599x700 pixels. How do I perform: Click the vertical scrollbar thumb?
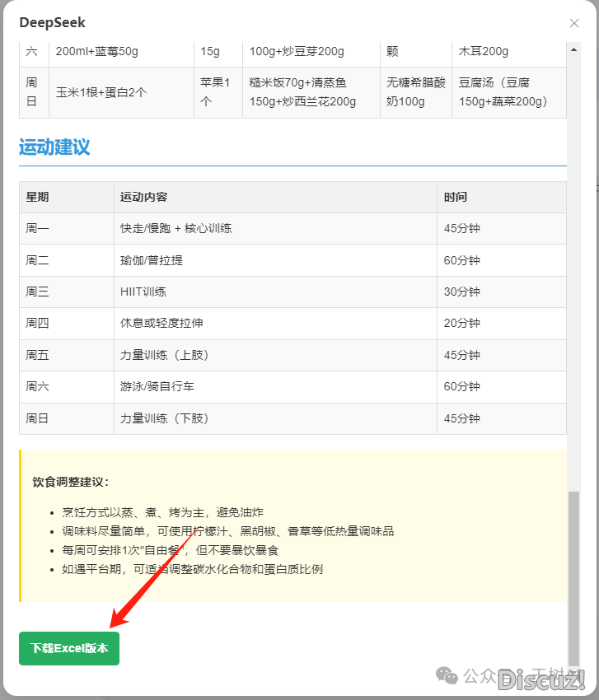pyautogui.click(x=573, y=578)
